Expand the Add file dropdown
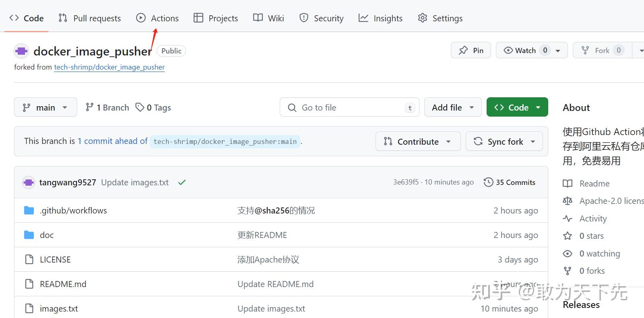 coord(453,107)
